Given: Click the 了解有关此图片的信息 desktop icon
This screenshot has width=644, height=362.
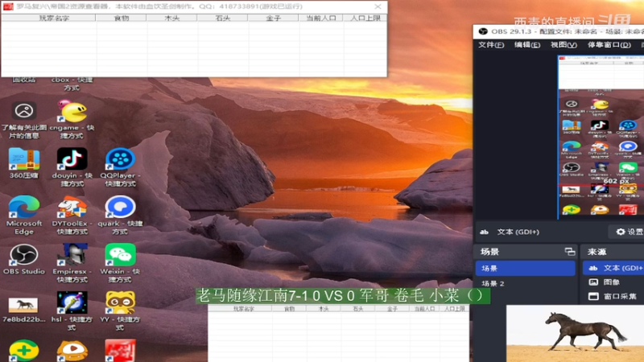Looking at the screenshot, I should (x=24, y=111).
